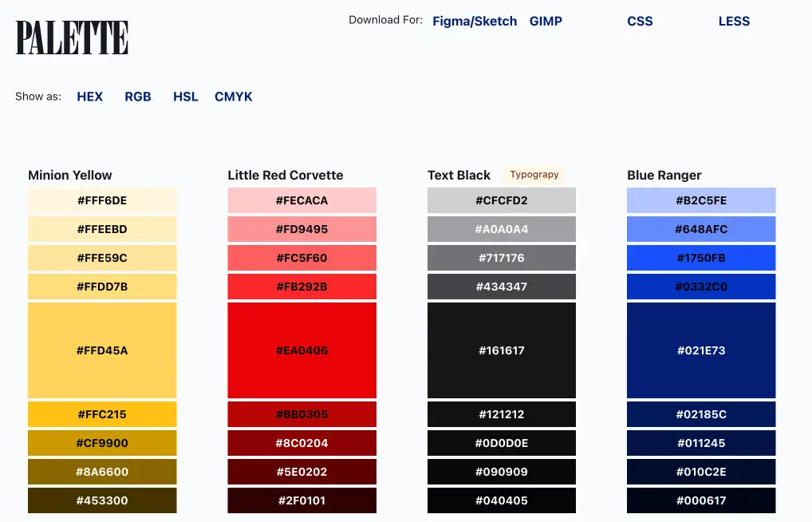The image size is (812, 522).
Task: Click the lightest yellow swatch #FFF6DE
Action: pyautogui.click(x=101, y=200)
